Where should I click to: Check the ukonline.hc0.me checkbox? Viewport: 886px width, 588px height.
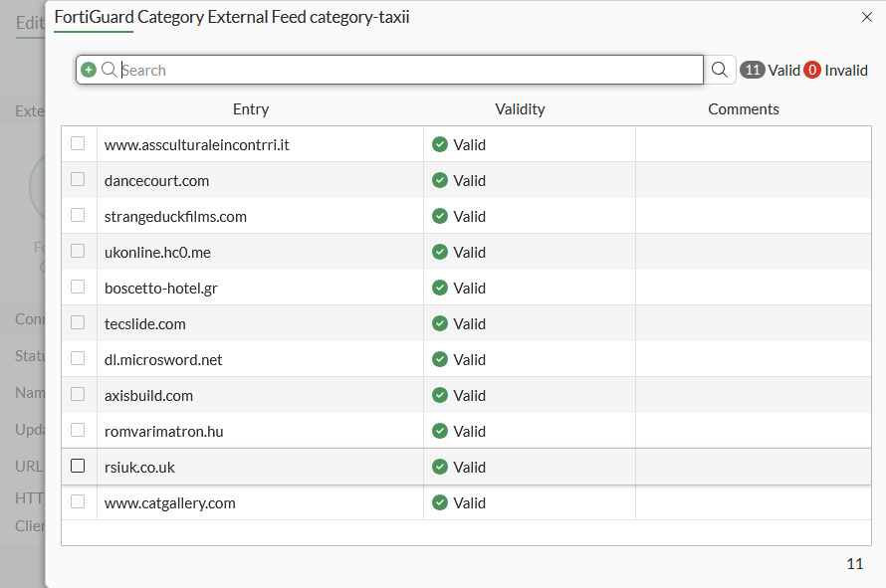78,252
